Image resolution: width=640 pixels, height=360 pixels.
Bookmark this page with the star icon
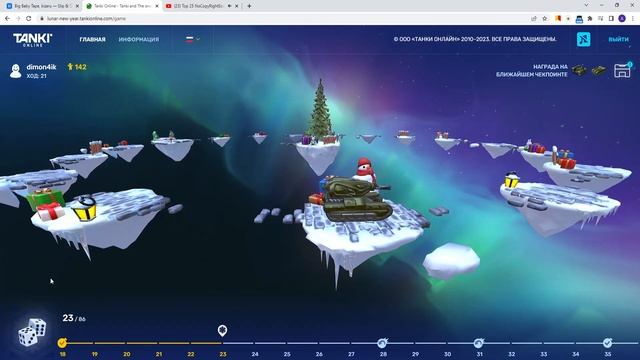pos(544,19)
